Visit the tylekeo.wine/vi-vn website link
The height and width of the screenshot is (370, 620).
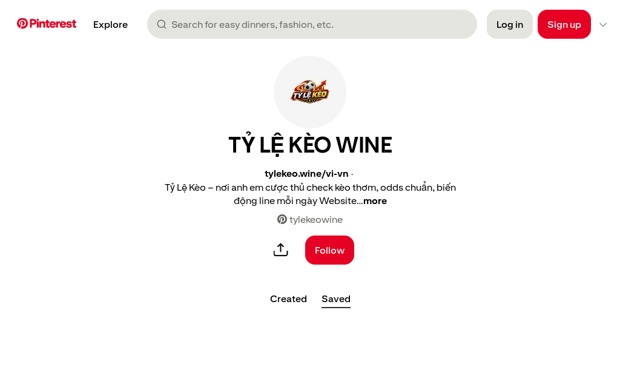pyautogui.click(x=306, y=174)
